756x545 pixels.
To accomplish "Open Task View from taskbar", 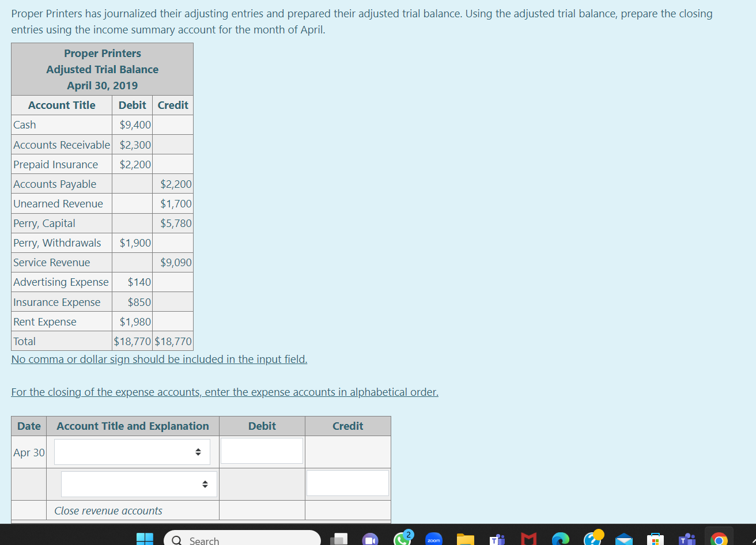I will tap(340, 540).
